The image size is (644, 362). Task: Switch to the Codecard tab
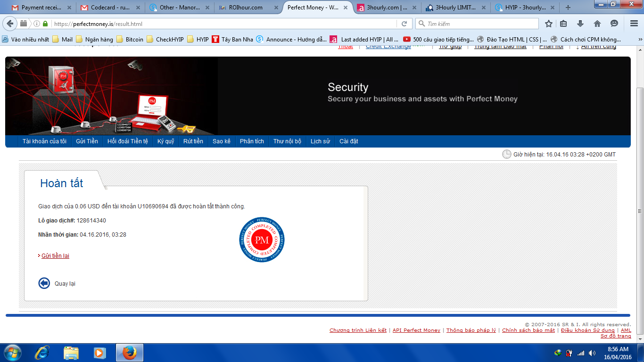tap(109, 8)
